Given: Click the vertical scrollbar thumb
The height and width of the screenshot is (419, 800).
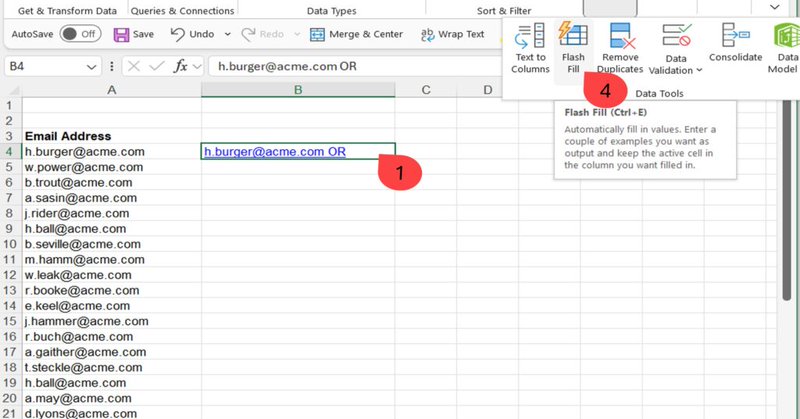Looking at the screenshot, I should point(787,200).
